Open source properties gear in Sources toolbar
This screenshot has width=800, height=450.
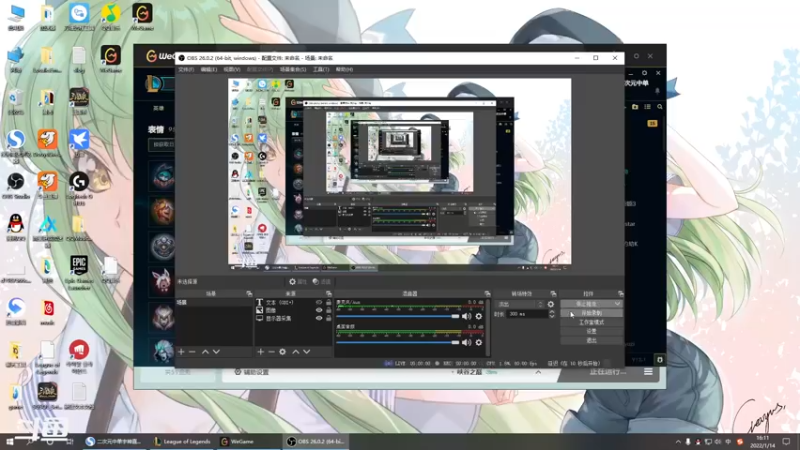tap(283, 352)
